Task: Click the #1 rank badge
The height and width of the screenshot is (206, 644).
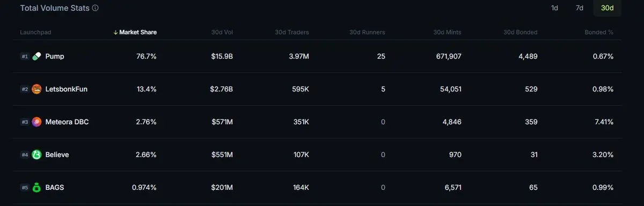Action: pyautogui.click(x=25, y=56)
